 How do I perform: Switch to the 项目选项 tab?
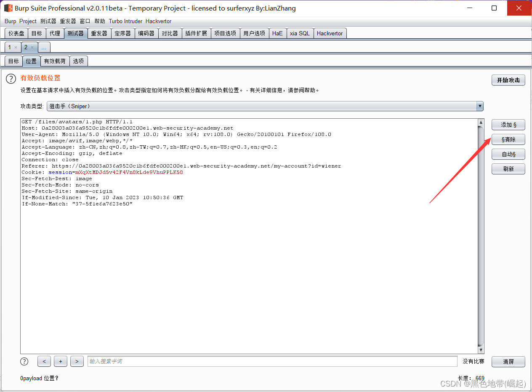225,33
